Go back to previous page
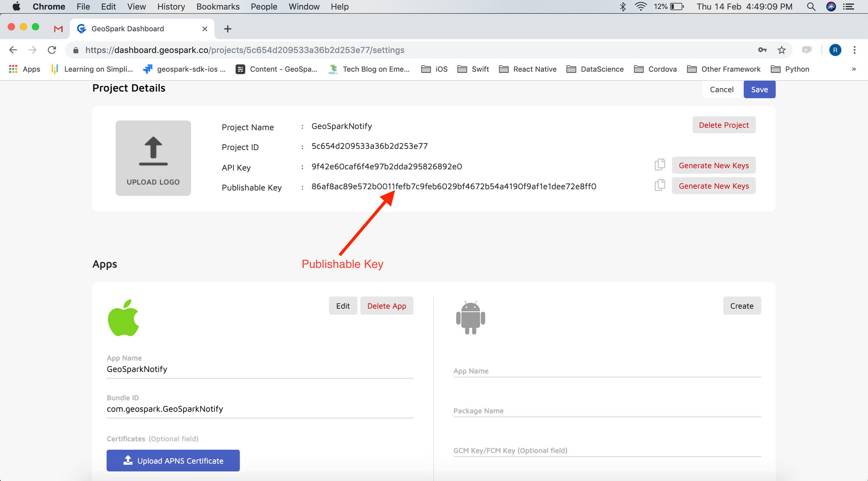 click(13, 50)
